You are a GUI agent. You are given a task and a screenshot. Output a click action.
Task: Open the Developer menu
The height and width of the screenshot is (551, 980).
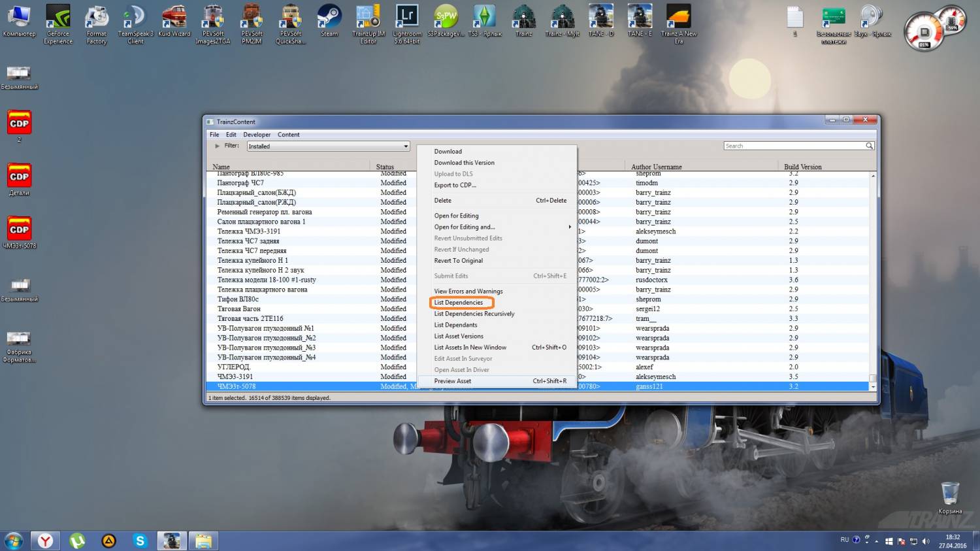coord(257,135)
